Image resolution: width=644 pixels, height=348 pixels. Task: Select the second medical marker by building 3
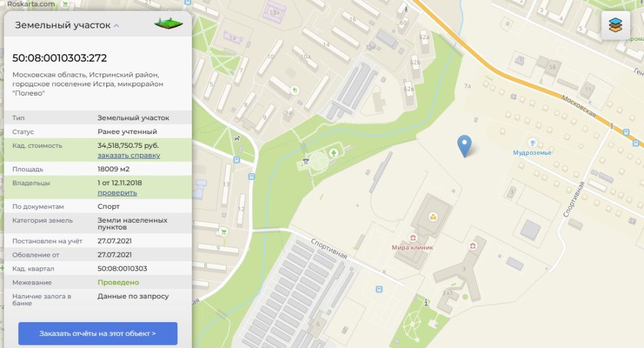473,245
